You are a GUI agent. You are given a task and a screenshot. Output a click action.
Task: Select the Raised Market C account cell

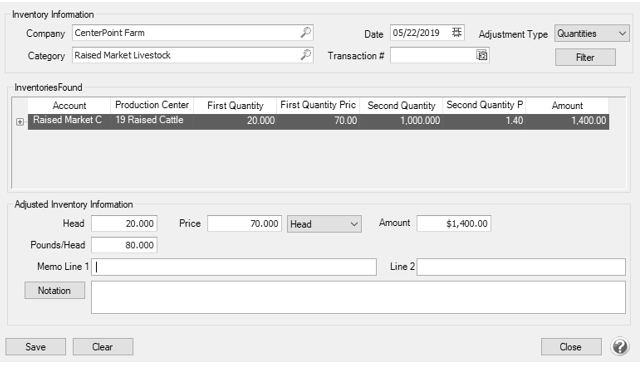69,121
